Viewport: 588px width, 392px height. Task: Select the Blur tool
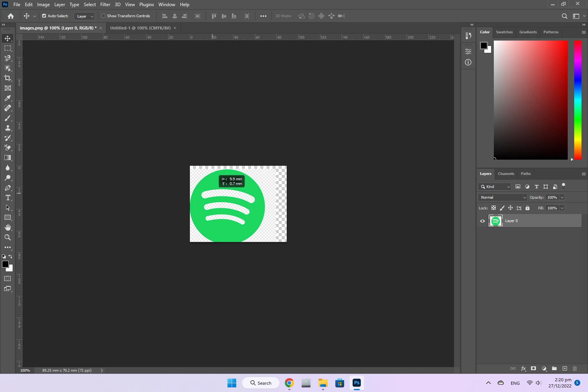(x=8, y=168)
